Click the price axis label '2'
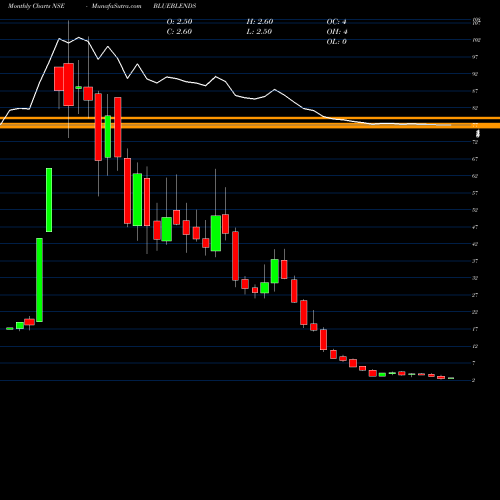Viewport: 500px width, 500px height. pos(474,380)
